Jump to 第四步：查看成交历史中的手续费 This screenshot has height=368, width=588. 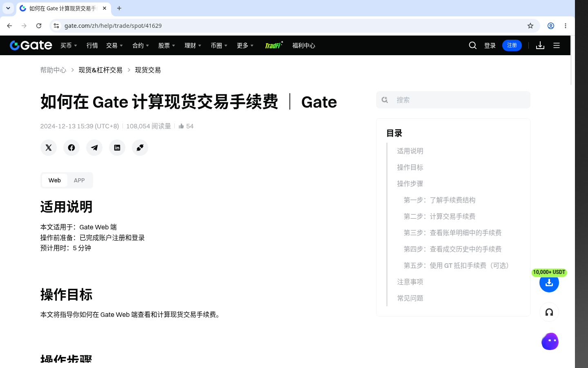click(452, 249)
